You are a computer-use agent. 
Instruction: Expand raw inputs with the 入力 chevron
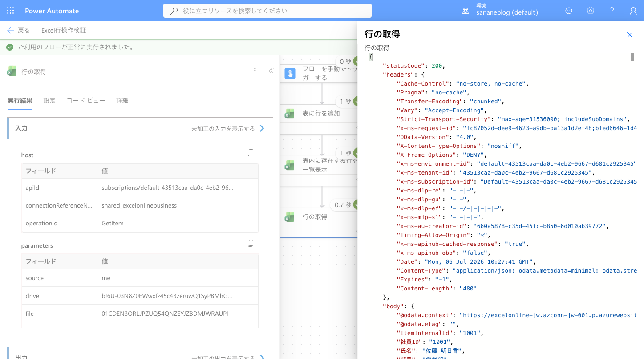tap(262, 128)
